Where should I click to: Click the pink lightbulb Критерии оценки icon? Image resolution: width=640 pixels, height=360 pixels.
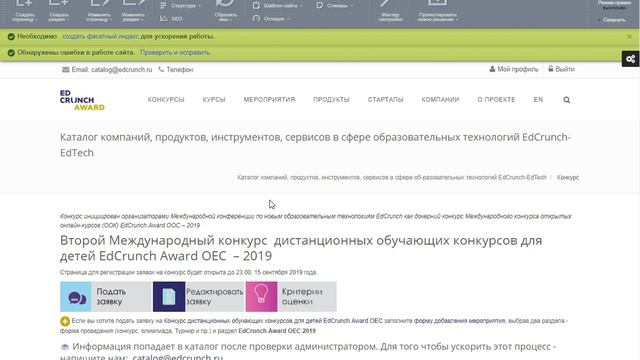[x=262, y=297]
